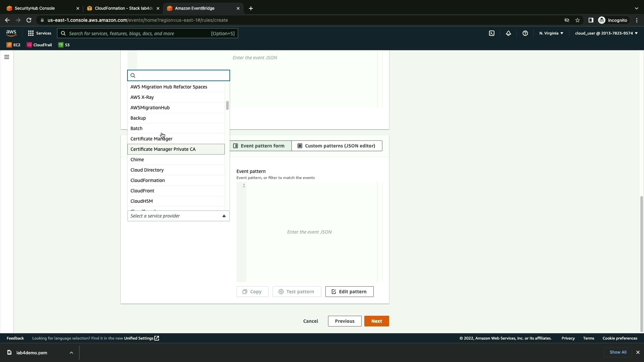
Task: Bookmark this page with star icon
Action: coord(578,20)
